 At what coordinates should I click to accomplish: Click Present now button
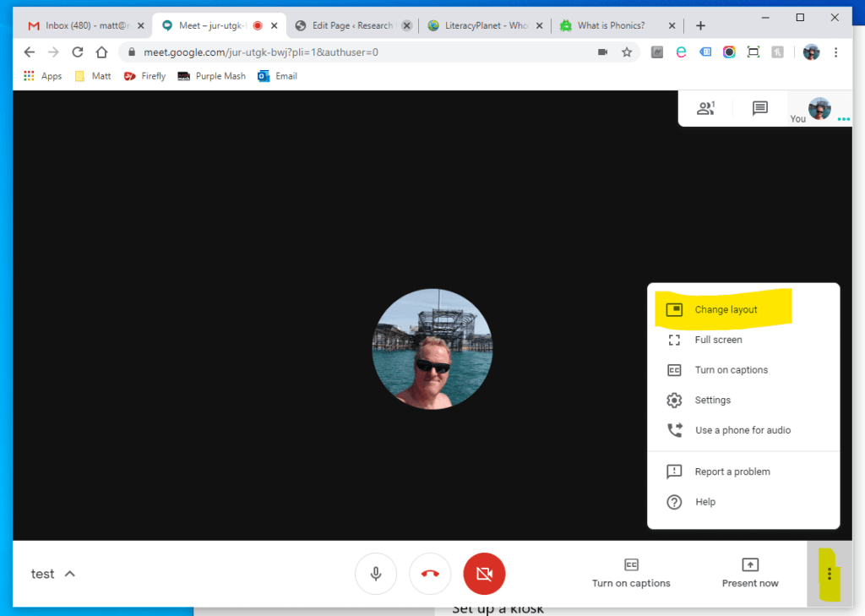750,574
